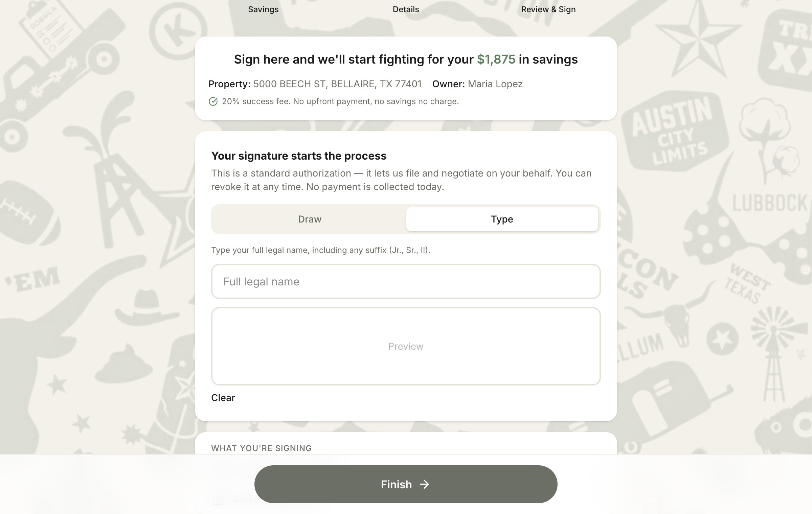This screenshot has width=812, height=514.
Task: Click the green $1,875 savings amount
Action: click(496, 59)
